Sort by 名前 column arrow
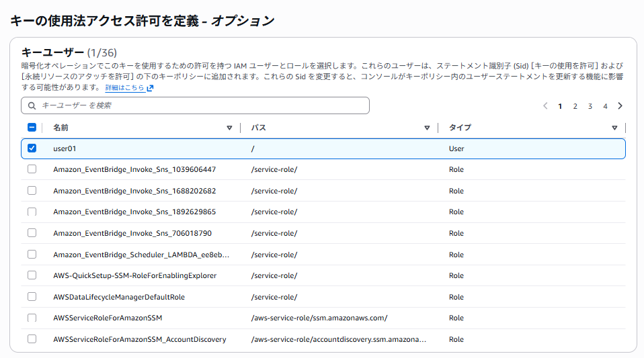Viewport: 644px width, 358px height. point(229,128)
